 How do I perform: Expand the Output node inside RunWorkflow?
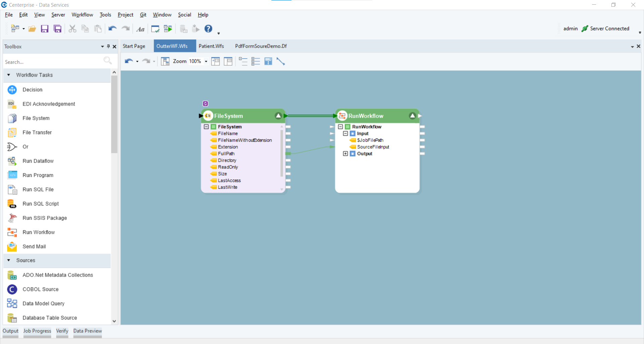346,154
